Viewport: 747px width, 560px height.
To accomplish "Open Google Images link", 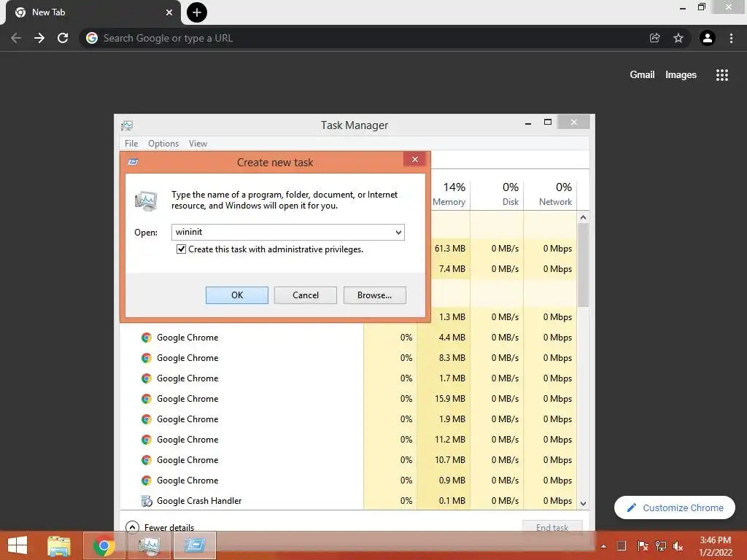I will coord(681,75).
